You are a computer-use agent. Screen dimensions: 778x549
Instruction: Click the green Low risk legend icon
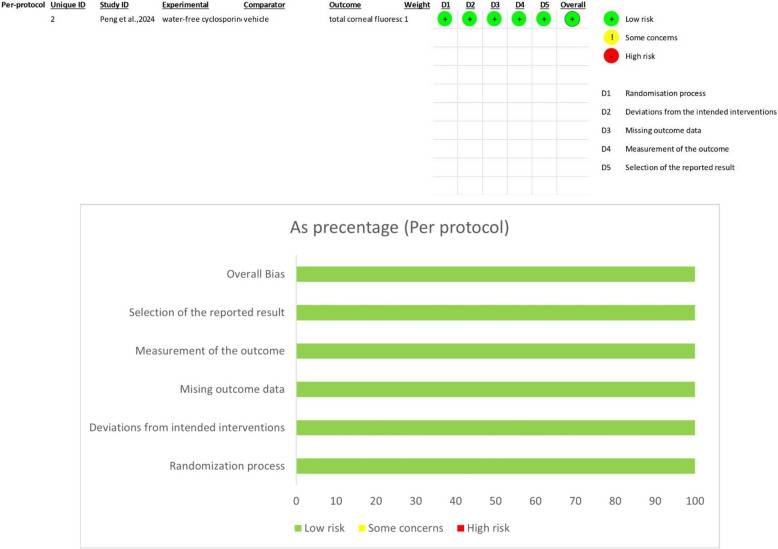pos(612,19)
